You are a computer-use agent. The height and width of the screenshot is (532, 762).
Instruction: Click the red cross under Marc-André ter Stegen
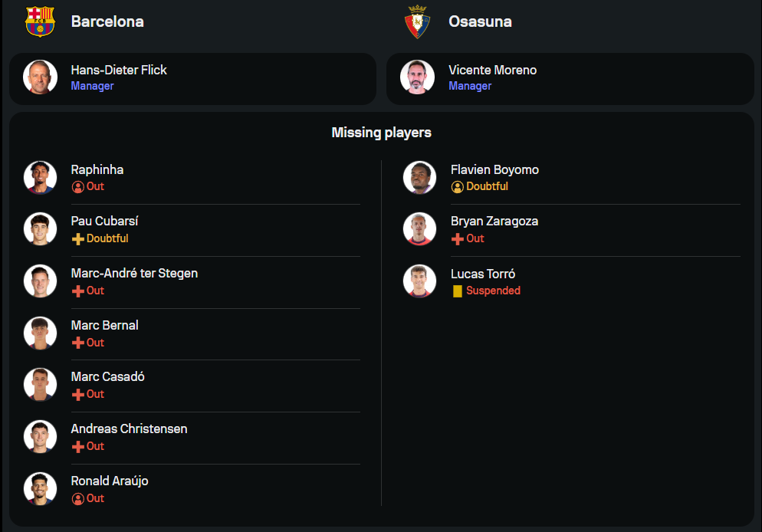point(77,291)
